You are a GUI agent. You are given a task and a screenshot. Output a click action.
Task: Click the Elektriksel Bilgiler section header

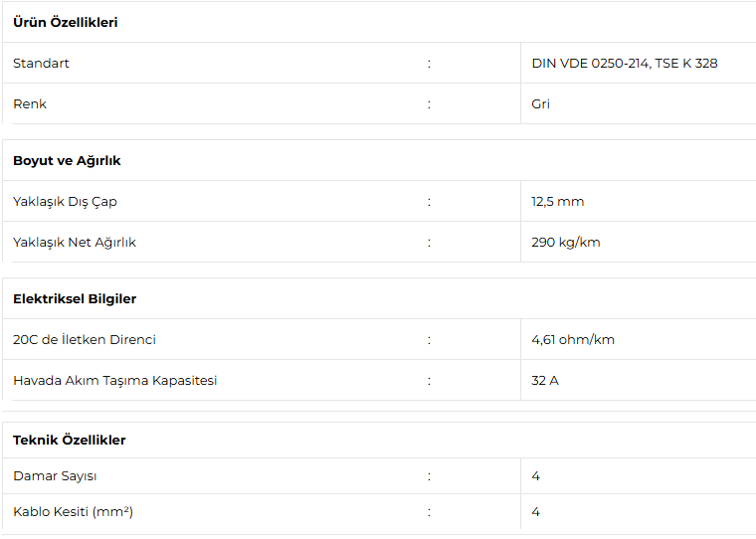[x=75, y=298]
